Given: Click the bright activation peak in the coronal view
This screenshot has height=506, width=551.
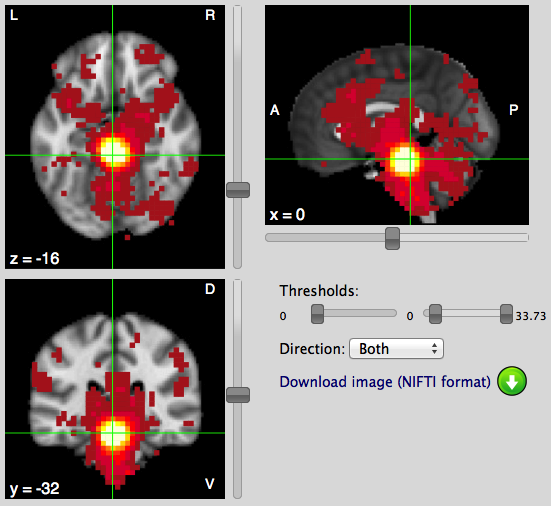Looking at the screenshot, I should pos(114,434).
